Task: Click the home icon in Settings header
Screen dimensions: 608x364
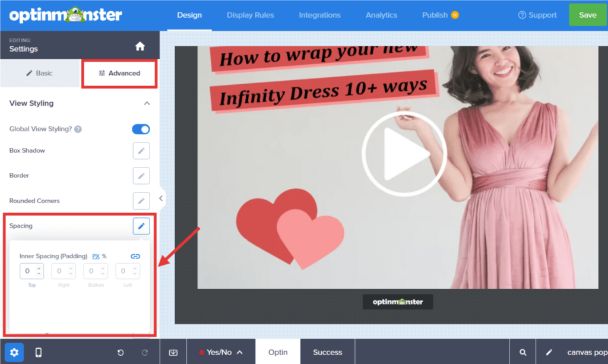Action: click(140, 46)
